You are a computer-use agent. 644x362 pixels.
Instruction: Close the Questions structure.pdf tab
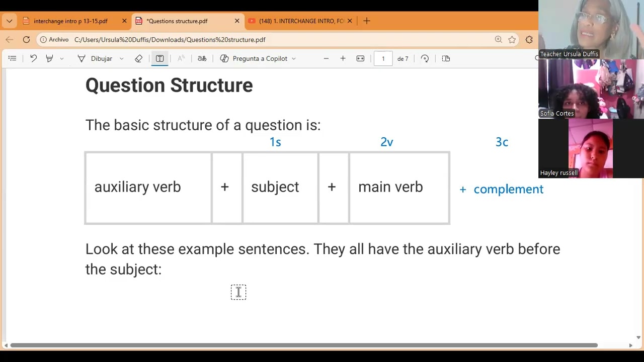(237, 21)
